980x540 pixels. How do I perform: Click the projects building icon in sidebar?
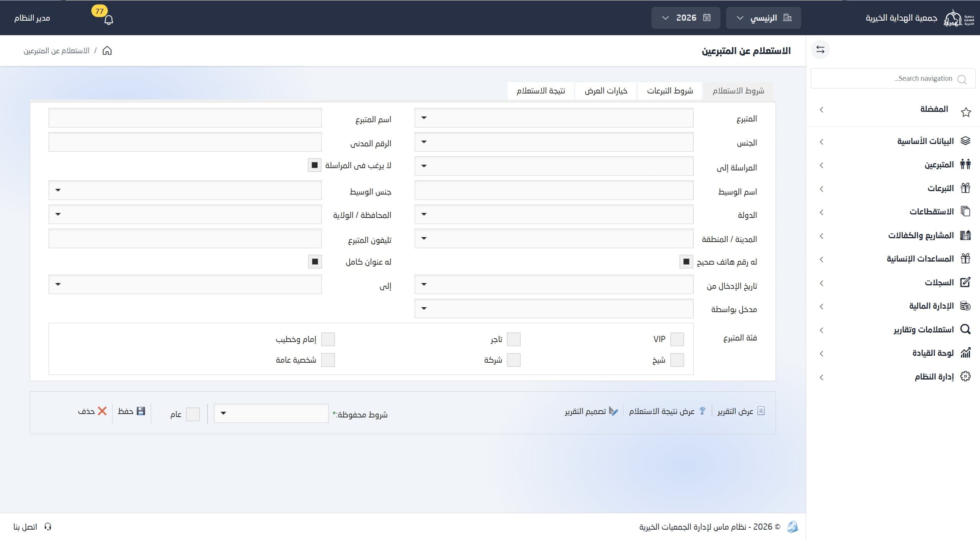pyautogui.click(x=965, y=235)
